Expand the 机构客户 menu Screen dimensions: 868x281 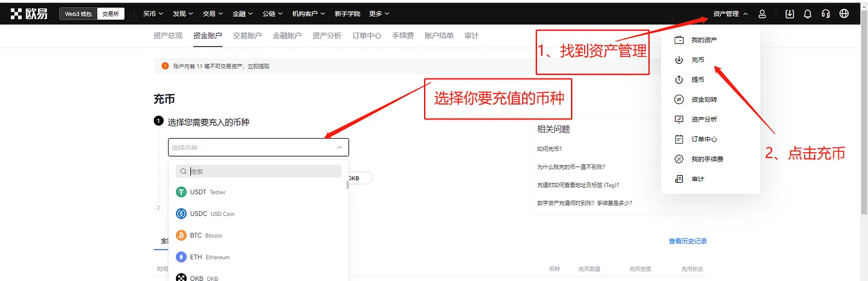click(308, 14)
